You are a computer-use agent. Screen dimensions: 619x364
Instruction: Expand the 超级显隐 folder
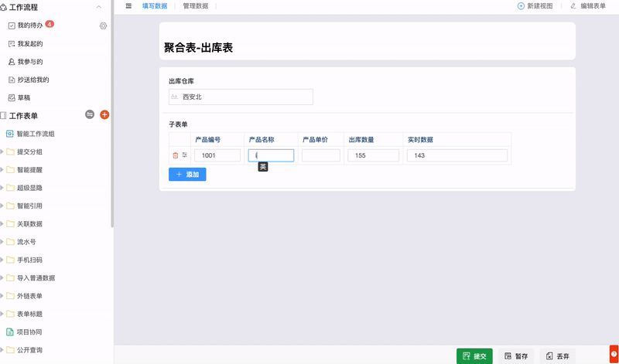pos(2,188)
